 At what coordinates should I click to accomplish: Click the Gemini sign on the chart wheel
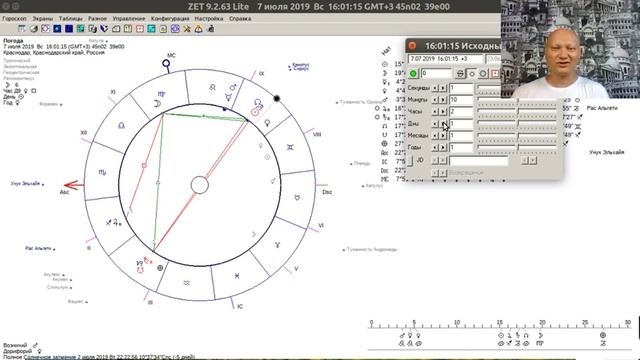[290, 147]
